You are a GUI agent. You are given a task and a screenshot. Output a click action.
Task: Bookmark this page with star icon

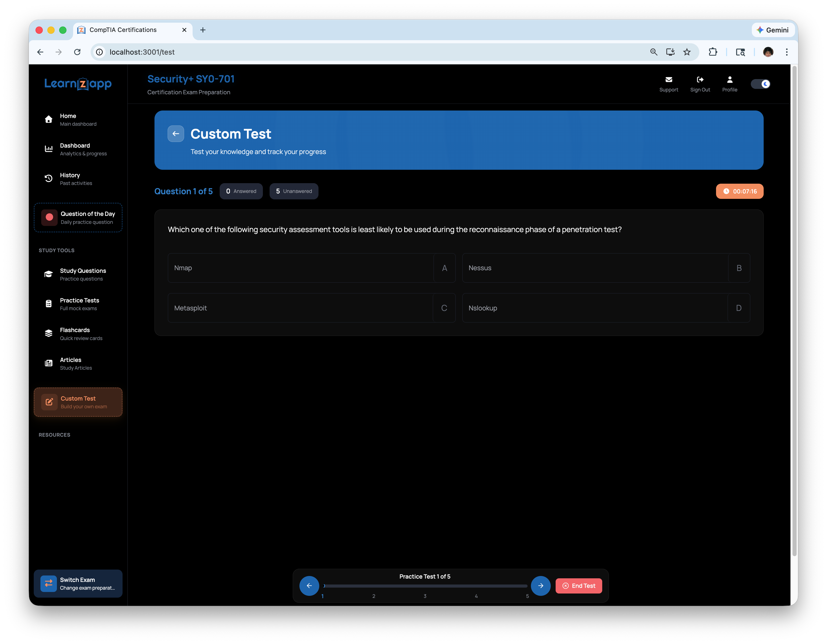coord(686,52)
